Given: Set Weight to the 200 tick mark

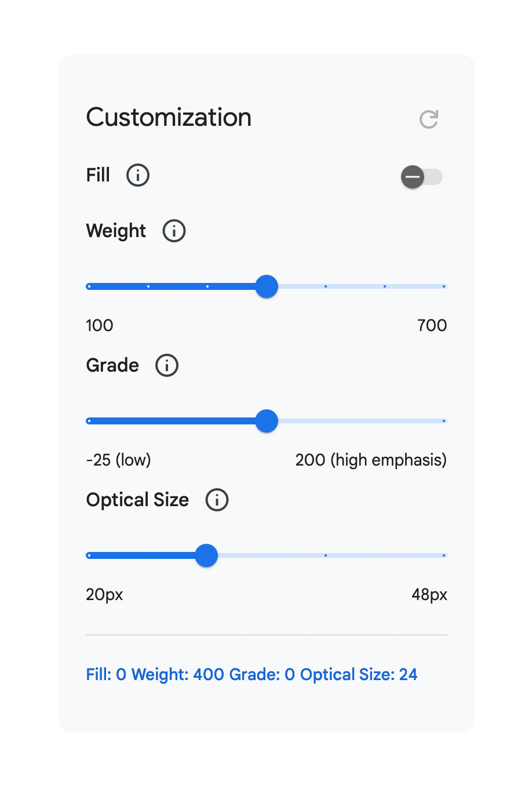Looking at the screenshot, I should pyautogui.click(x=148, y=286).
